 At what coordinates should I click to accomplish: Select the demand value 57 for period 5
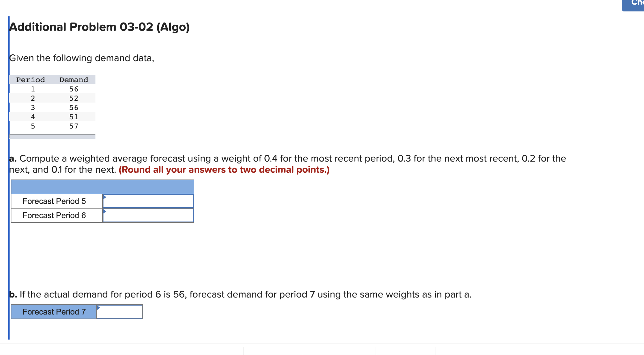coord(74,126)
